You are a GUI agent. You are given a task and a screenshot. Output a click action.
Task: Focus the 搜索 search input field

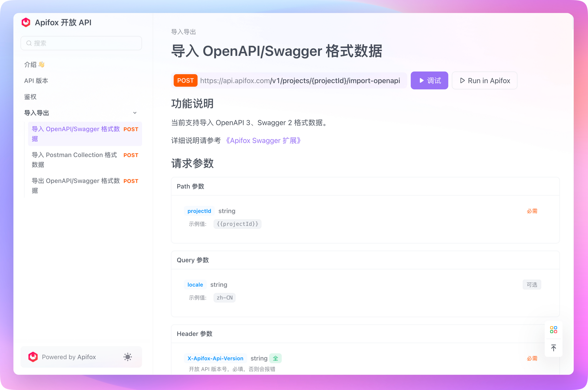pyautogui.click(x=81, y=43)
